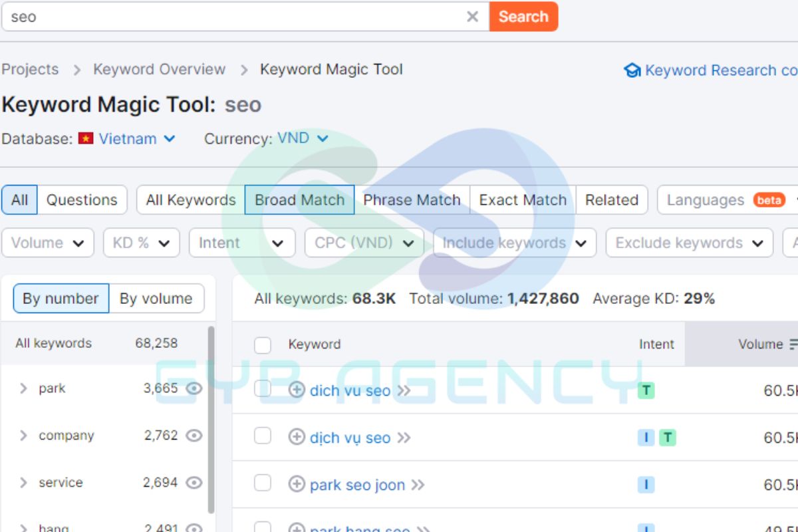798x532 pixels.
Task: Click the Vietnam flag icon
Action: [x=85, y=138]
